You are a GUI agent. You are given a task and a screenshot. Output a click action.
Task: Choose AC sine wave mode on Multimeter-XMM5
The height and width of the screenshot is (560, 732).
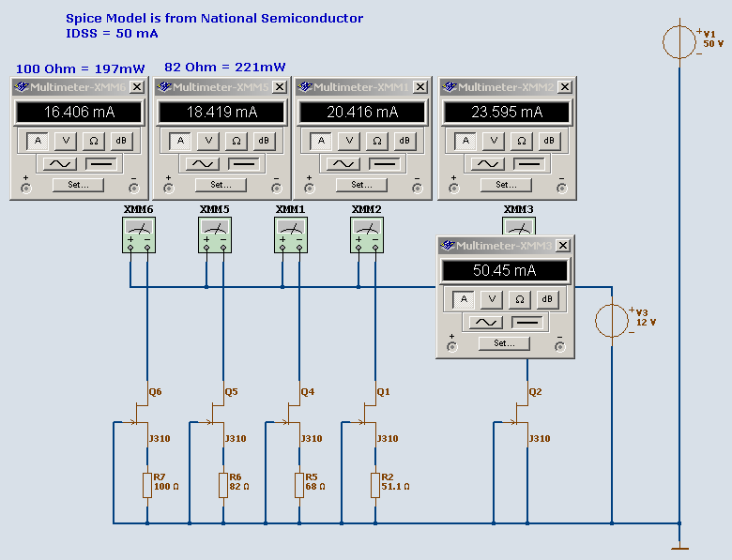pos(203,164)
